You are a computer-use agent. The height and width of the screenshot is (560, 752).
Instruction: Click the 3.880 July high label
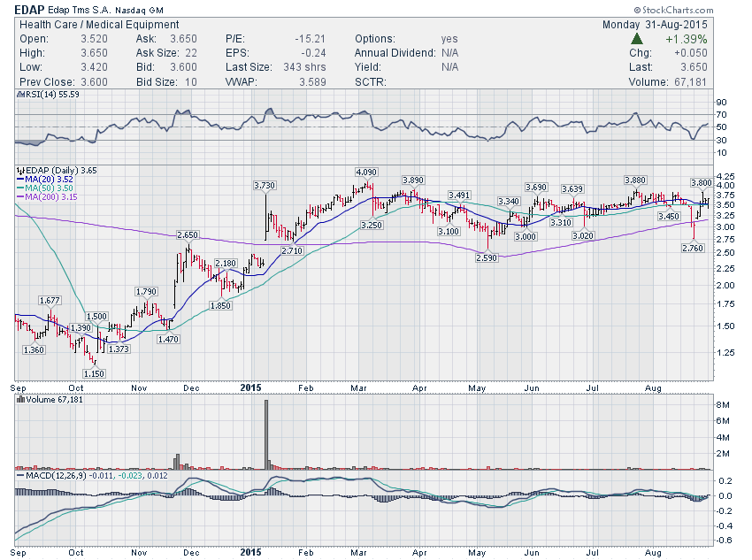pyautogui.click(x=635, y=180)
